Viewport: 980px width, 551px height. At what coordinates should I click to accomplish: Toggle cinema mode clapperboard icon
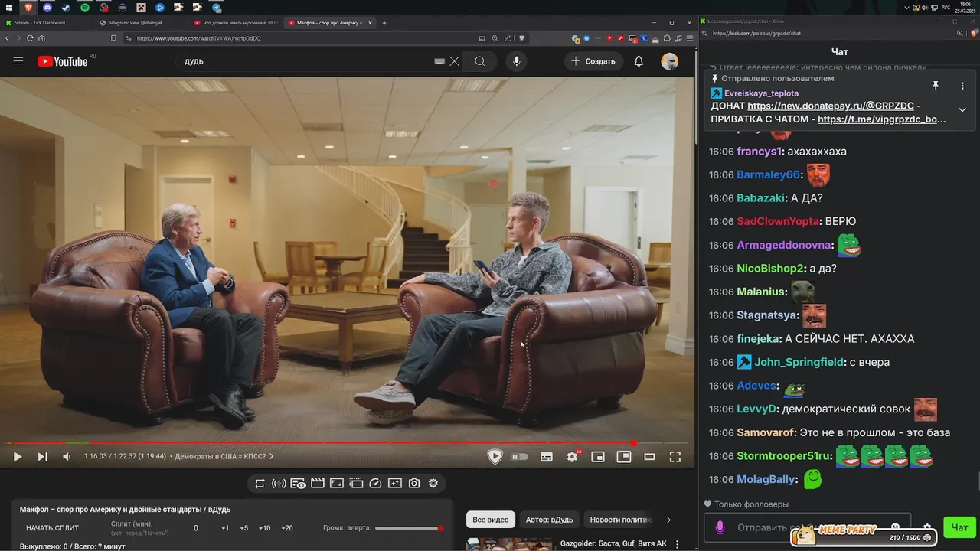[318, 484]
